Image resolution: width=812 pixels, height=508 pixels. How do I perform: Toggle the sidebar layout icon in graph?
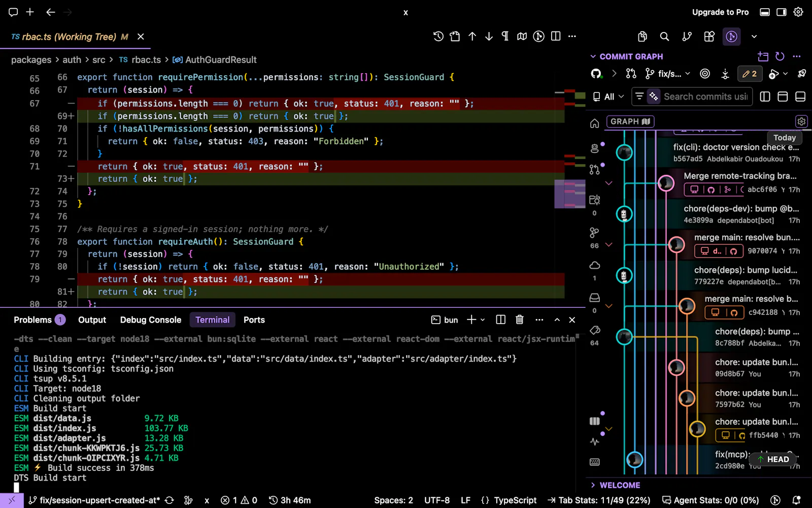[765, 97]
